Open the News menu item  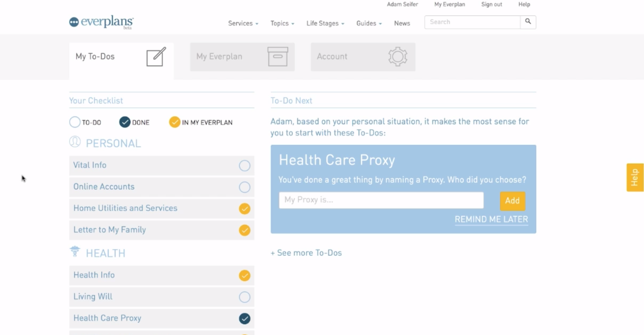pos(402,23)
